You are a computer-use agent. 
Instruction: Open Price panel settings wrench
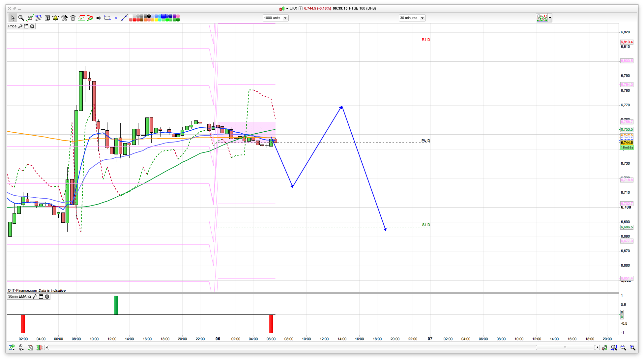[20, 26]
